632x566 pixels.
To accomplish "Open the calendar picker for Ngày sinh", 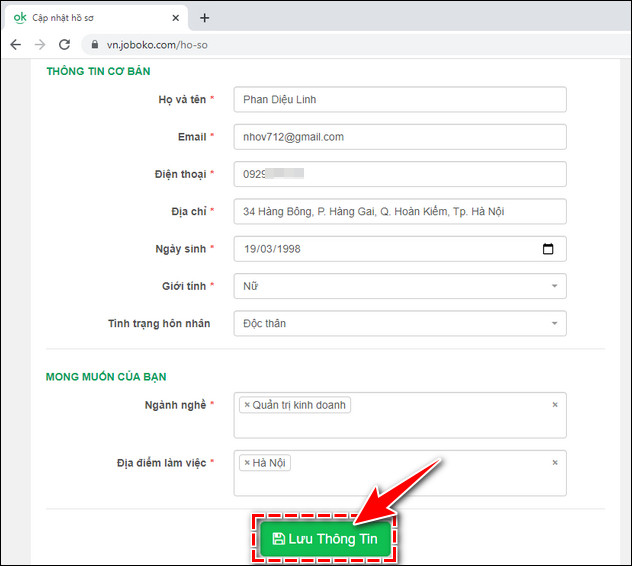I will [548, 249].
